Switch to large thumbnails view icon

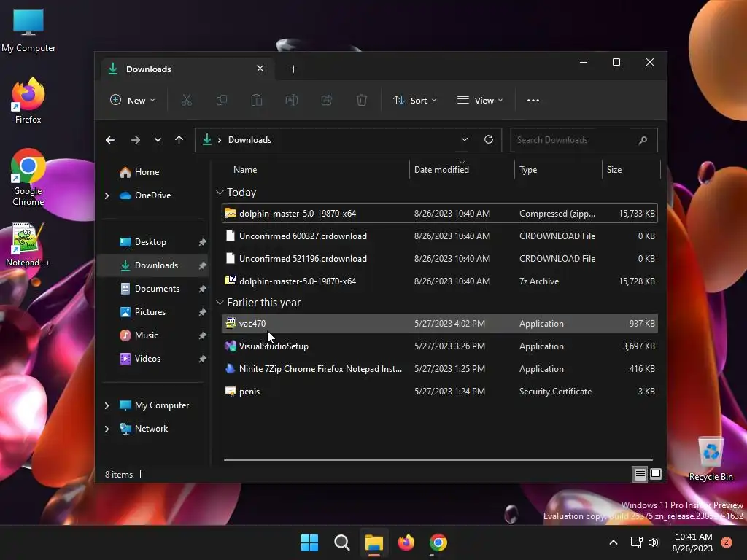pyautogui.click(x=656, y=474)
